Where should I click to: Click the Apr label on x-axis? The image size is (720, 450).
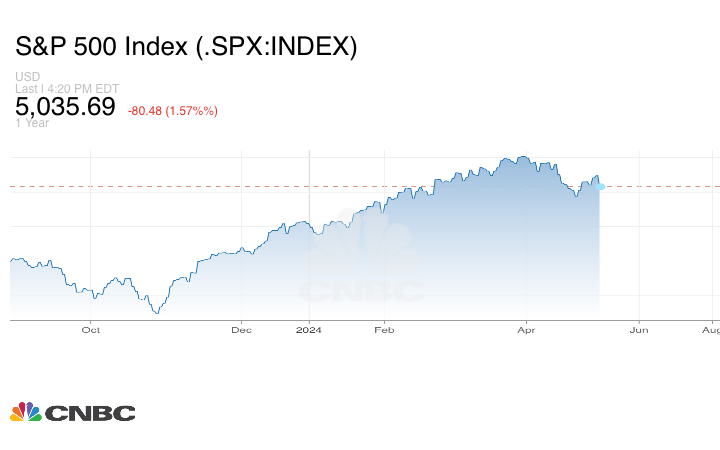525,328
